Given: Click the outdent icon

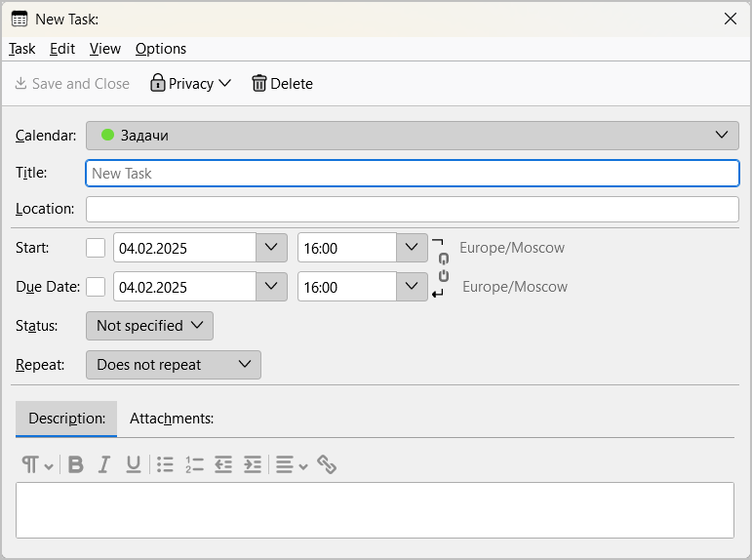Looking at the screenshot, I should (223, 464).
